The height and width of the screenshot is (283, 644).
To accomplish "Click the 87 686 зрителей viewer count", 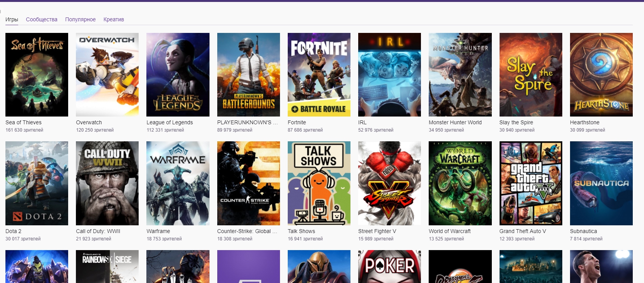I will 305,130.
